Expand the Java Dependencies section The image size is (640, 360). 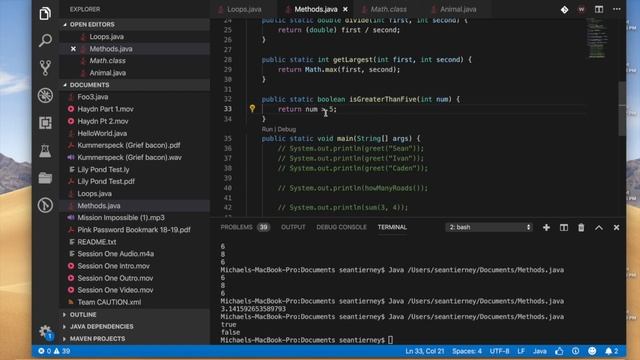coord(134,327)
